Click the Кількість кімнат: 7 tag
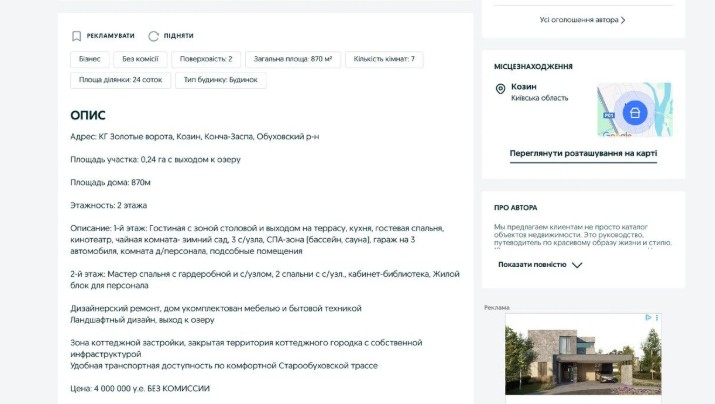Screen dimensions: 715x404 [384, 59]
